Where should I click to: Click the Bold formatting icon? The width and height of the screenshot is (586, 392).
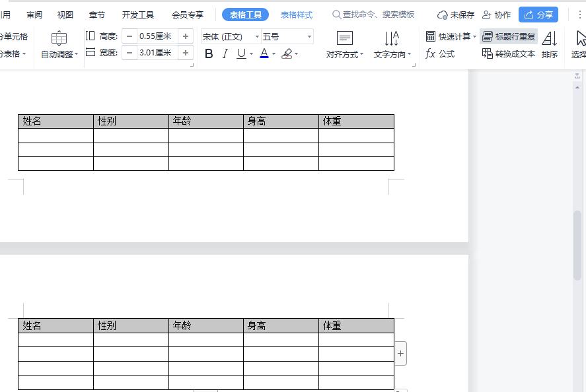[209, 53]
